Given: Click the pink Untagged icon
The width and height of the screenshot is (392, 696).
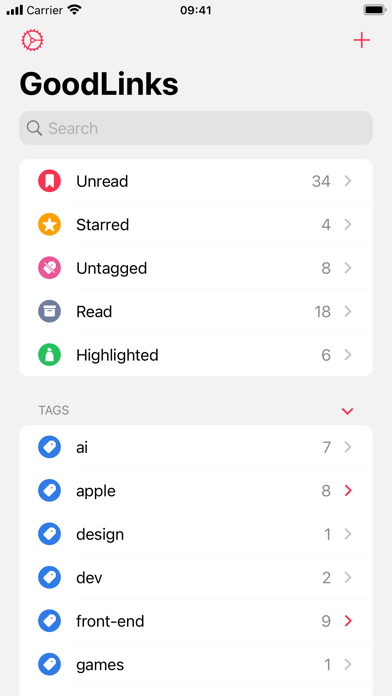Looking at the screenshot, I should (x=49, y=268).
